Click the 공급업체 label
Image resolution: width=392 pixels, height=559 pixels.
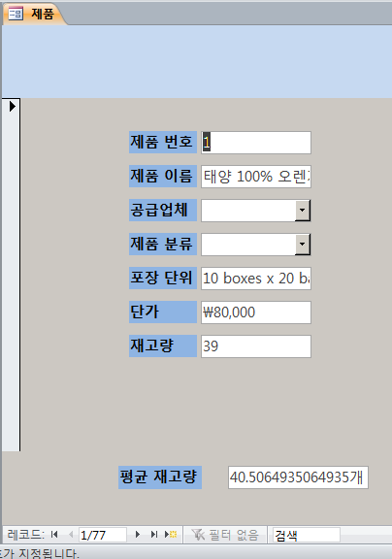(163, 210)
